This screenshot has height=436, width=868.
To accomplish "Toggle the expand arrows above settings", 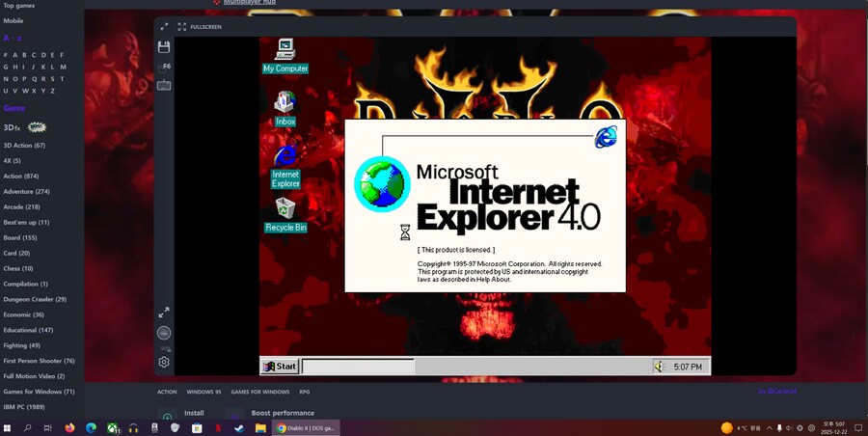I will [164, 313].
